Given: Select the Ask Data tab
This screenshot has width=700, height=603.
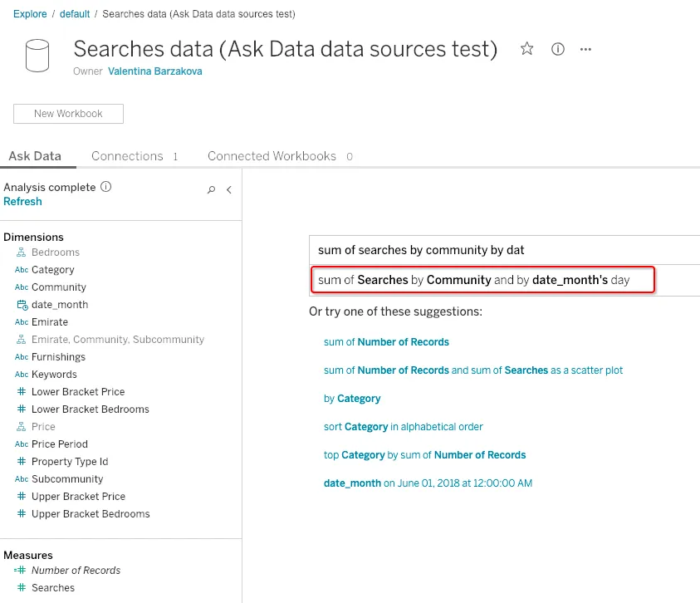Looking at the screenshot, I should (x=35, y=156).
